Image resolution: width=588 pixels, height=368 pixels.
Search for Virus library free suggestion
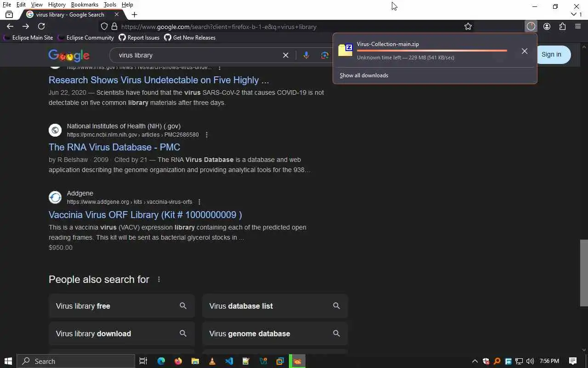point(122,306)
